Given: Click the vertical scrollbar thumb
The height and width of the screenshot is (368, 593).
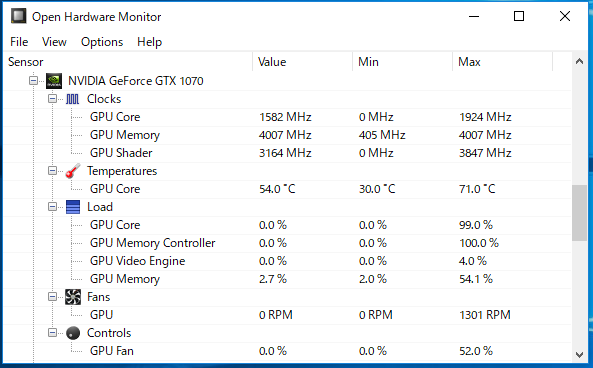Looking at the screenshot, I should pos(579,213).
